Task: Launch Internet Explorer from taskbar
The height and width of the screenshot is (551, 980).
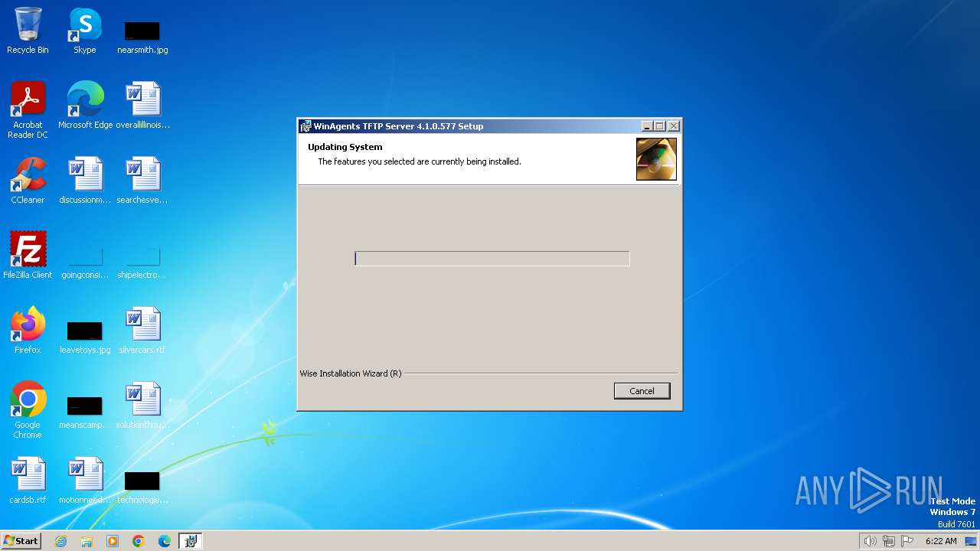Action: (x=60, y=541)
